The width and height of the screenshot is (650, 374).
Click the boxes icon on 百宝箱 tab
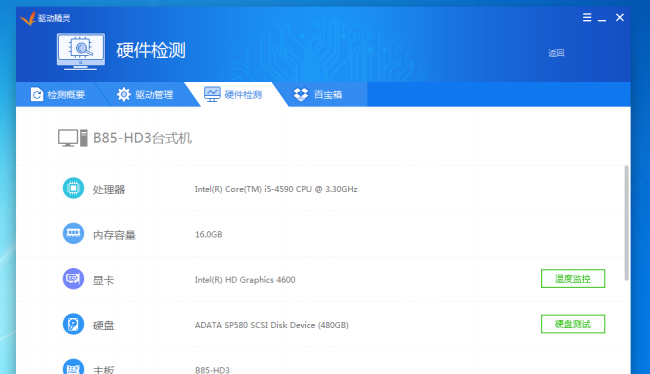pos(301,95)
